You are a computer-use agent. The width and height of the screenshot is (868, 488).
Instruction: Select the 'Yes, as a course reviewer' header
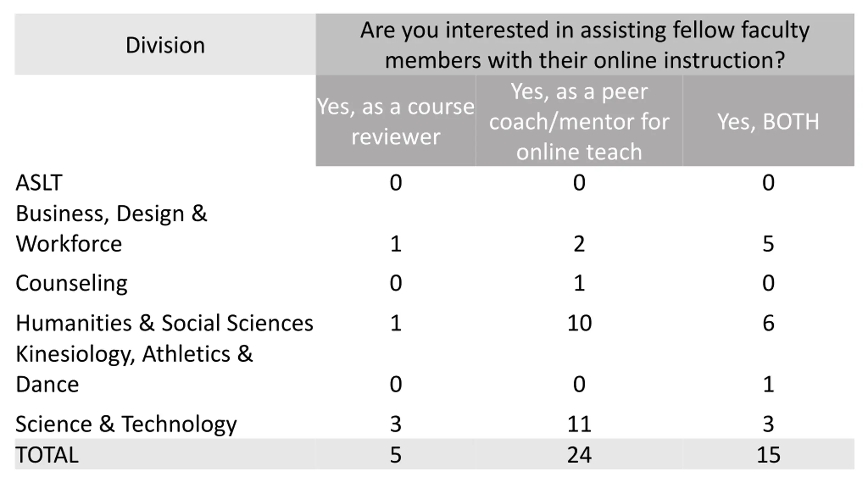click(395, 121)
